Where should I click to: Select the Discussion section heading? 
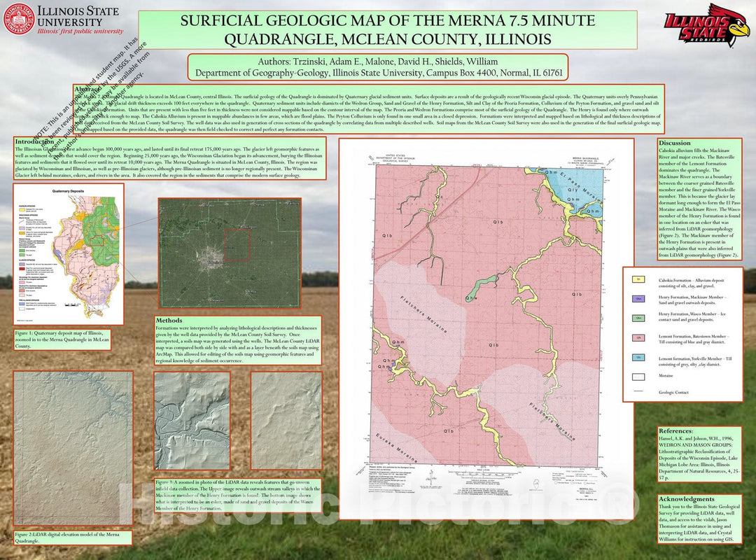[x=674, y=143]
